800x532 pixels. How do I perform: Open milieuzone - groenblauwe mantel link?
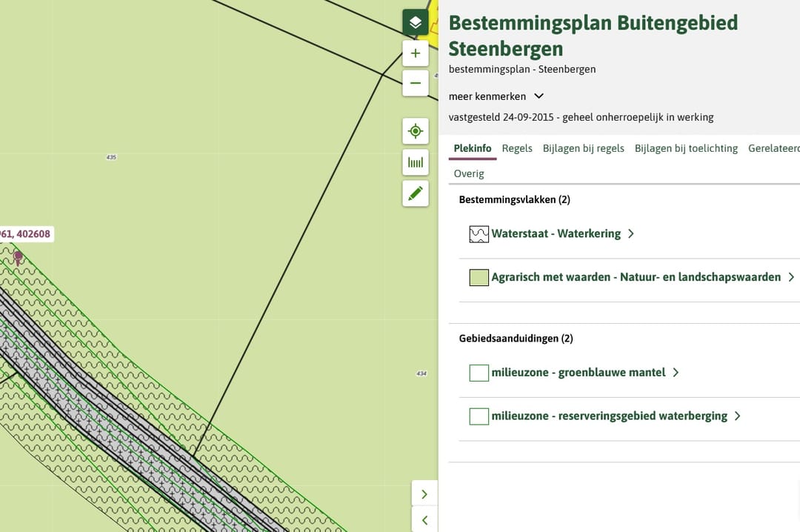point(578,373)
